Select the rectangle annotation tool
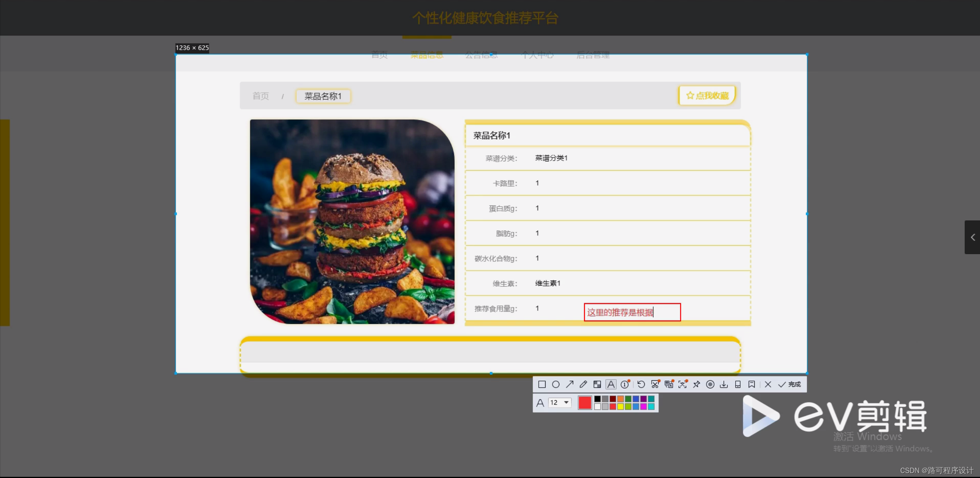The image size is (980, 478). (x=542, y=384)
